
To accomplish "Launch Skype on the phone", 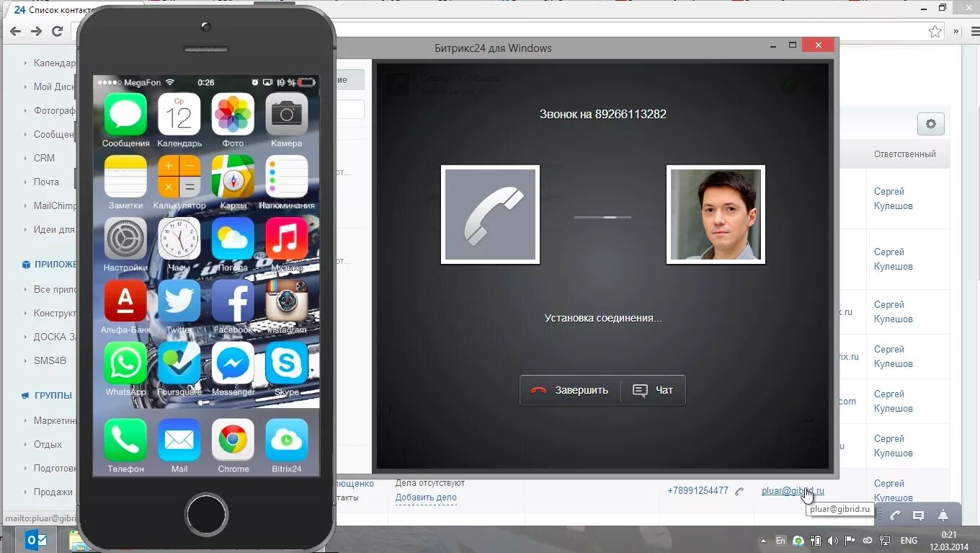I will pos(286,363).
